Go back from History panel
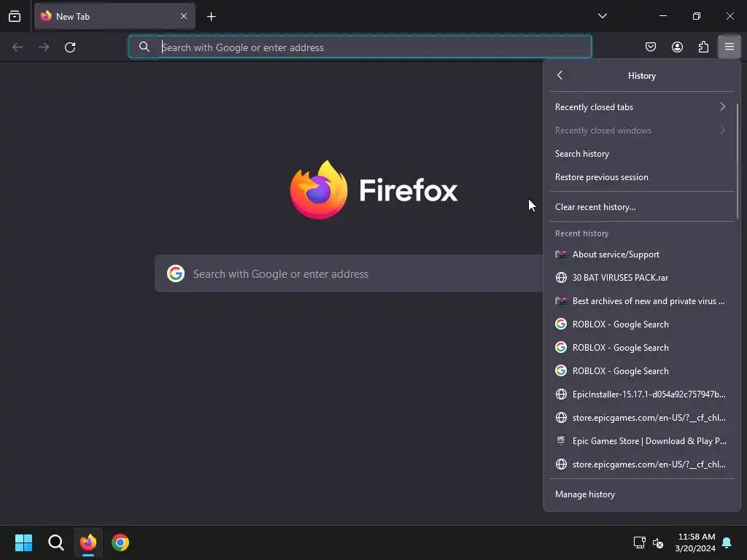Image resolution: width=747 pixels, height=560 pixels. 560,75
